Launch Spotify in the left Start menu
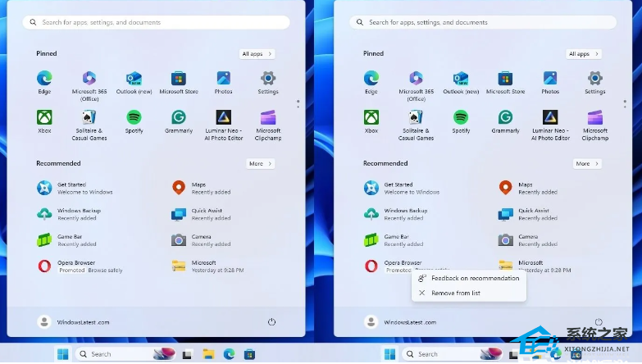Viewport: 642px width, 364px height. [x=134, y=121]
